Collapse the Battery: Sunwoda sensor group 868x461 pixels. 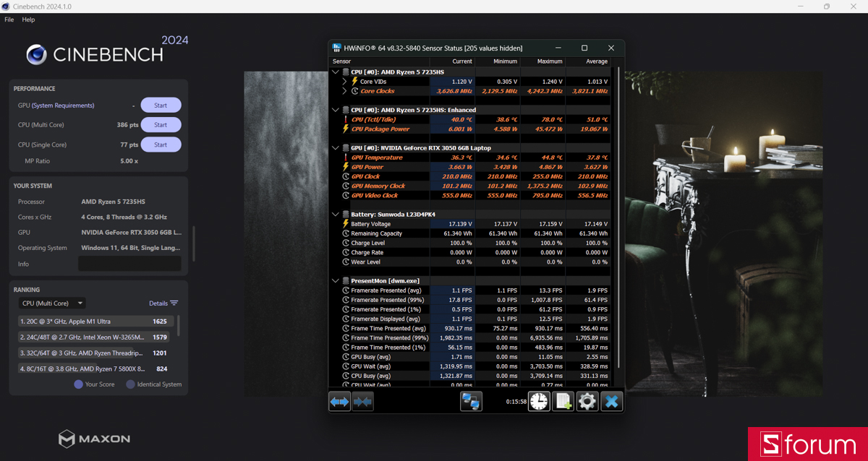(336, 215)
